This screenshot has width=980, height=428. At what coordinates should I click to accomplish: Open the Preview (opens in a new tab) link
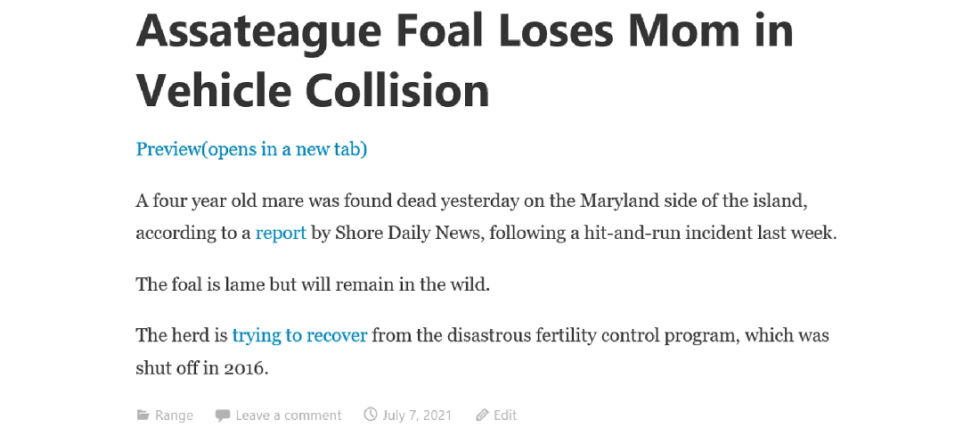coord(251,149)
